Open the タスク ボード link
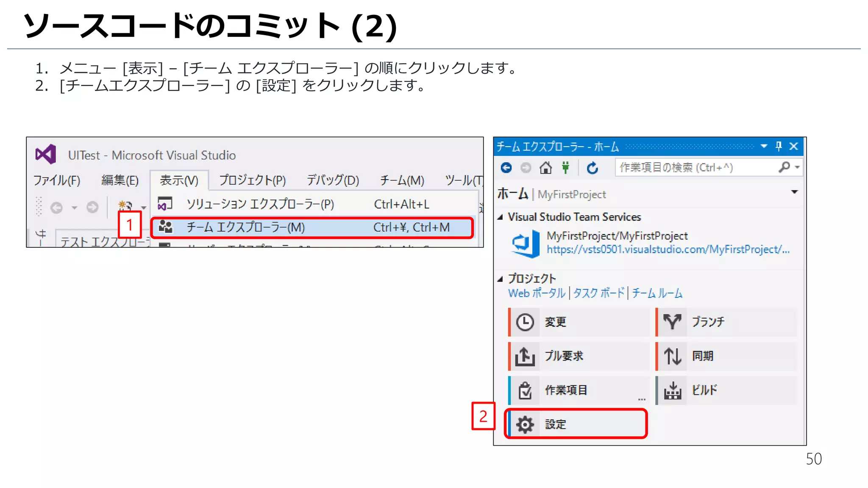Image resolution: width=868 pixels, height=488 pixels. pos(599,293)
